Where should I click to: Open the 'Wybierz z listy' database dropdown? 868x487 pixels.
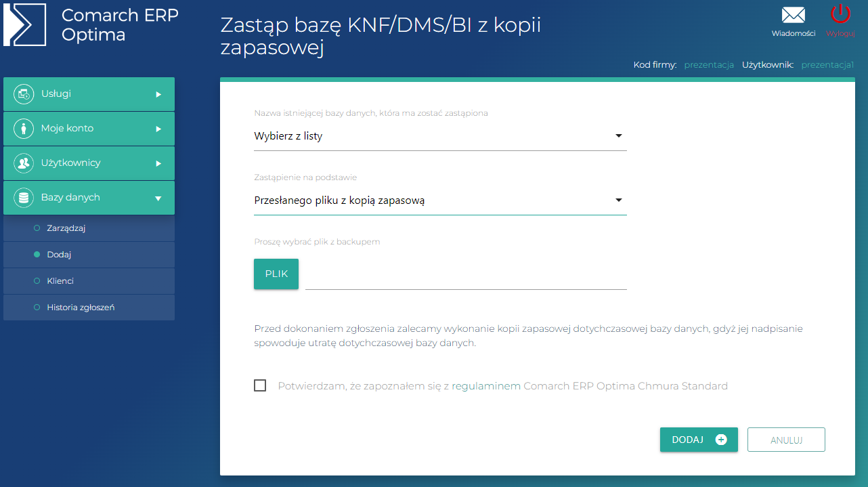point(440,136)
